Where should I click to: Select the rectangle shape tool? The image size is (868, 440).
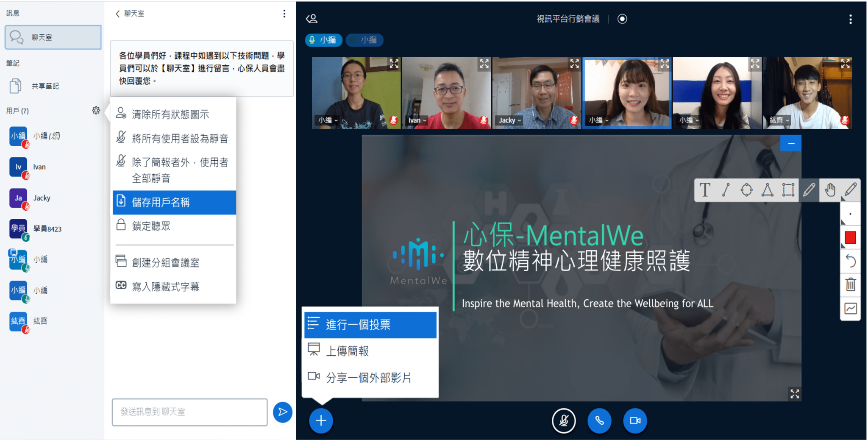pos(788,190)
